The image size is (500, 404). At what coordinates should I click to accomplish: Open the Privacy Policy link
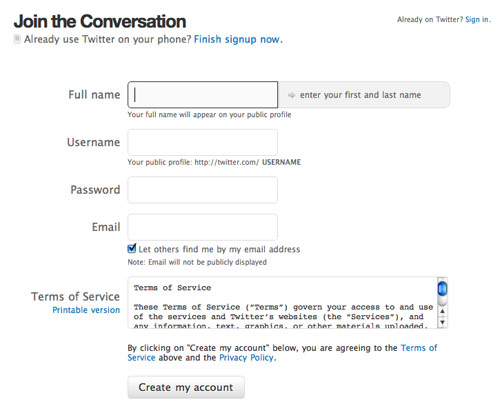246,358
